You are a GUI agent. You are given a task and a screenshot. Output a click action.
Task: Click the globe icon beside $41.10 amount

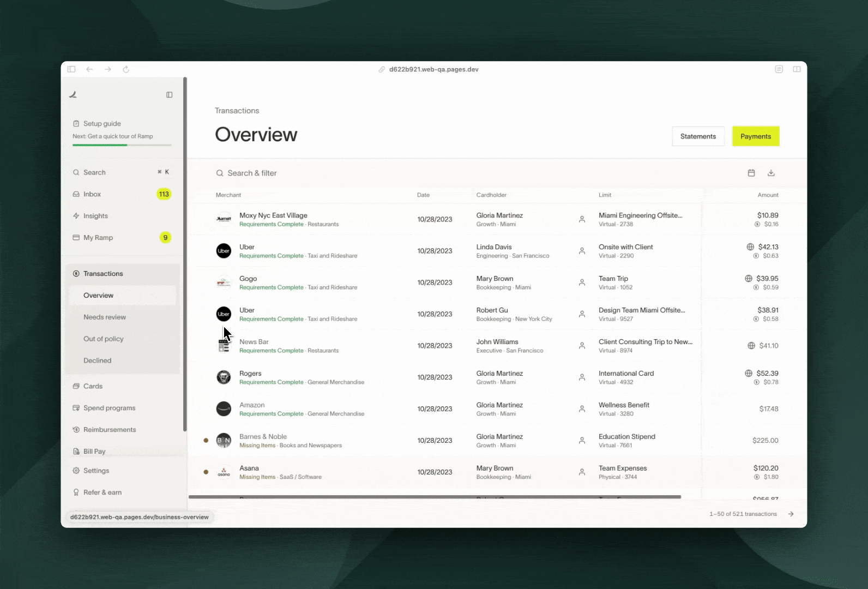751,346
